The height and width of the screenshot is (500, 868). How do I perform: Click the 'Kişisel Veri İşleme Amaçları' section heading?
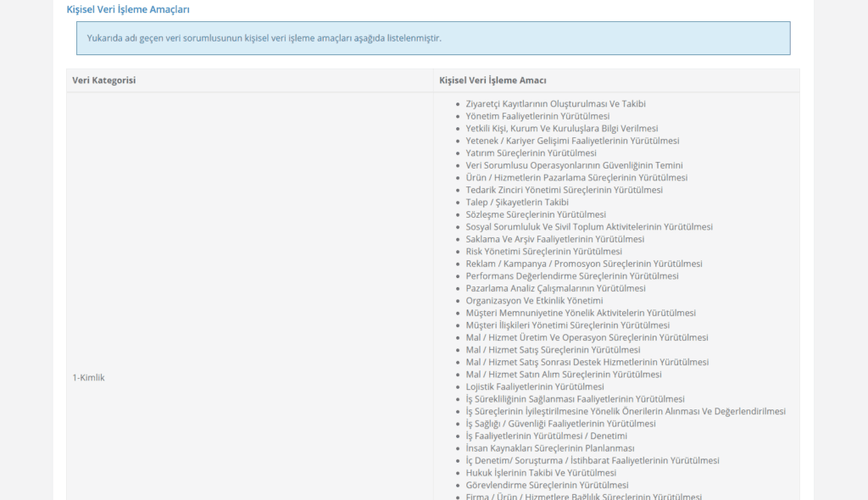tap(128, 9)
